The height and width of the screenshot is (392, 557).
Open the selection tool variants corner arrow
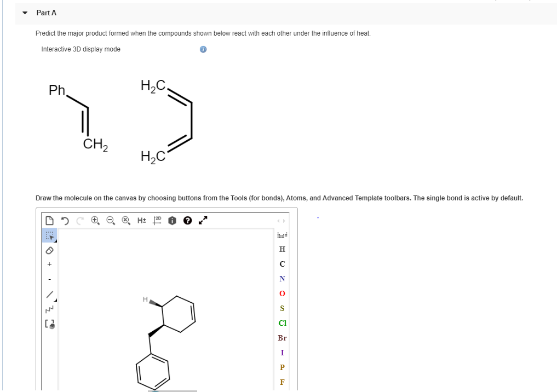pos(56,241)
